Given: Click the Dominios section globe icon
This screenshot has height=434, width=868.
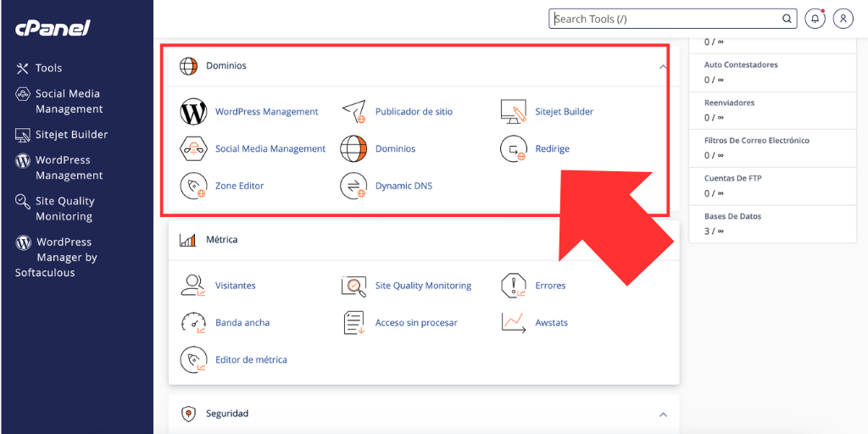Looking at the screenshot, I should pyautogui.click(x=189, y=66).
